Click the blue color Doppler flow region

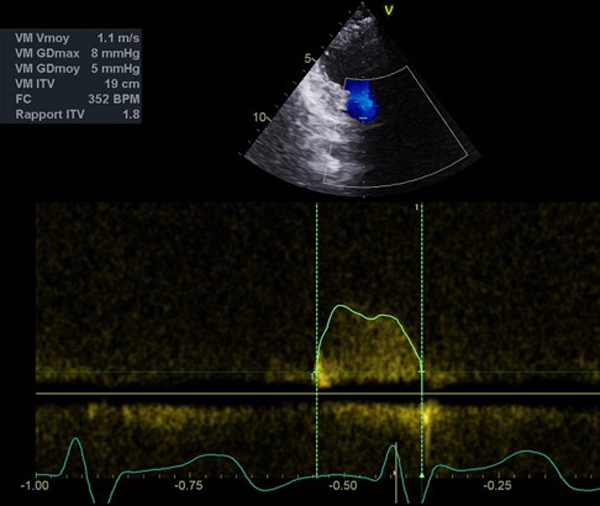point(360,101)
